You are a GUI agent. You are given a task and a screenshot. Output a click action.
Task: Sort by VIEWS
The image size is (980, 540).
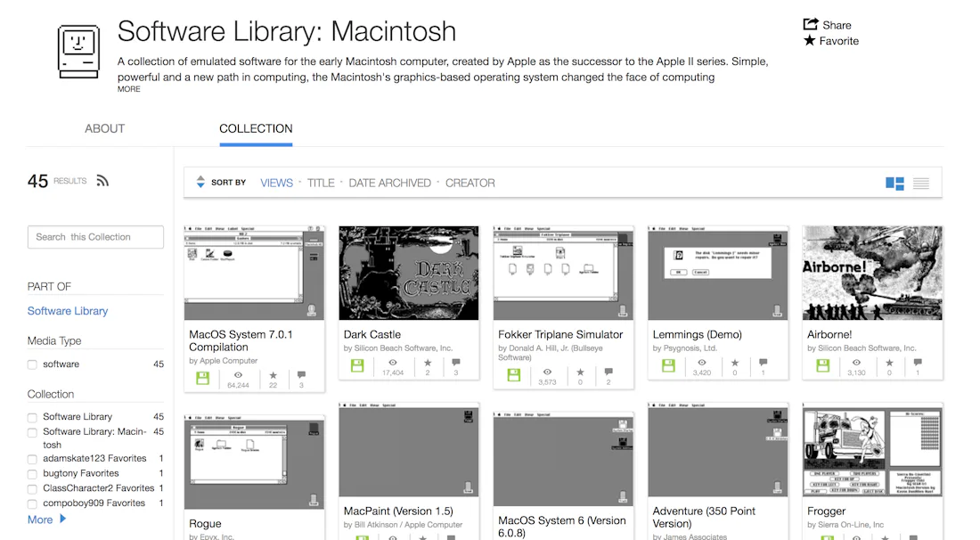[x=276, y=184]
